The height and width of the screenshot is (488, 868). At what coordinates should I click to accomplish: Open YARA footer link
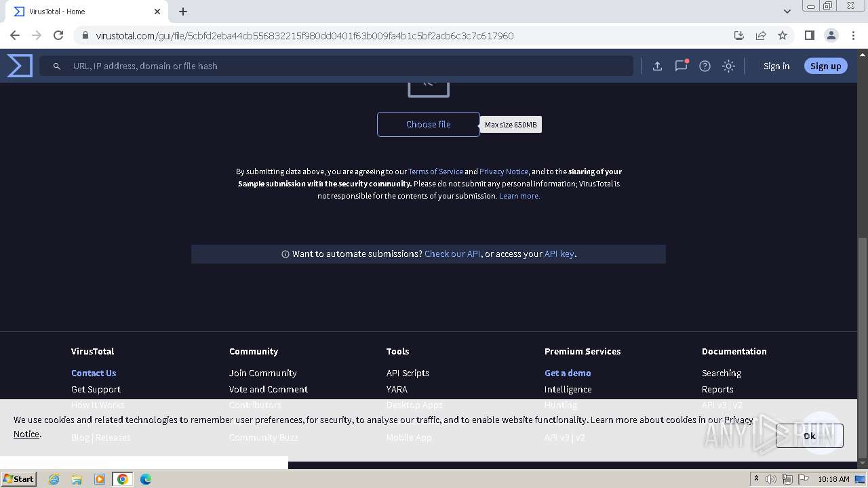(x=397, y=389)
